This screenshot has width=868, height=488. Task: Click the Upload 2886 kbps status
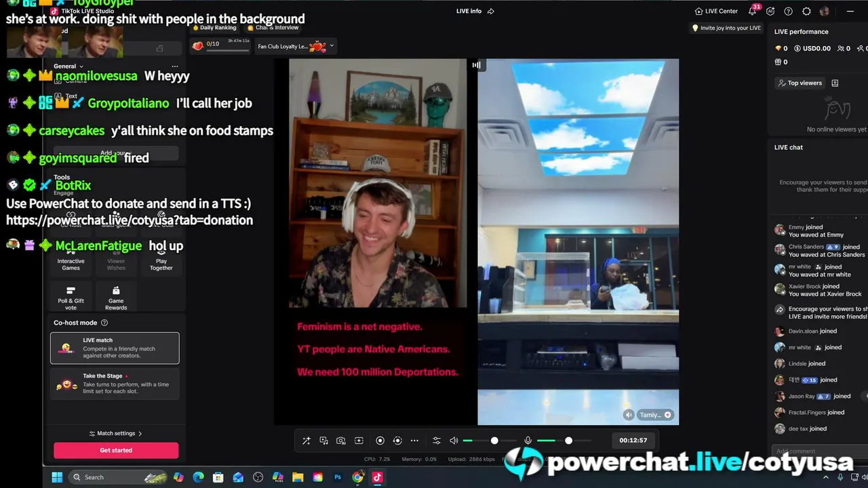pyautogui.click(x=471, y=460)
